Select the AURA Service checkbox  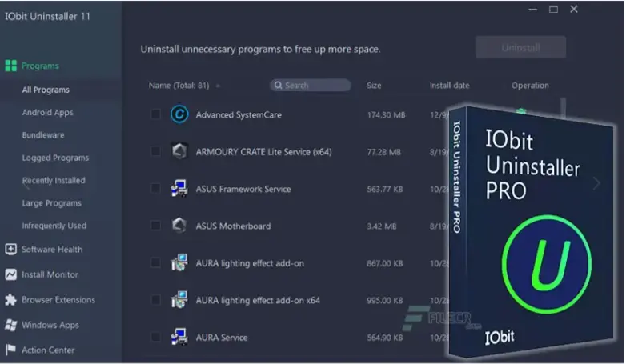click(155, 338)
